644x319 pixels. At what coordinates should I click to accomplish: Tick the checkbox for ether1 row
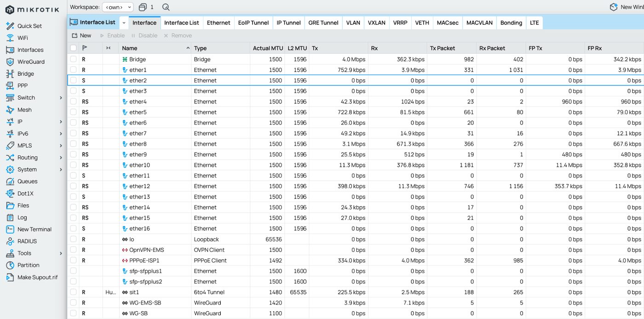74,70
